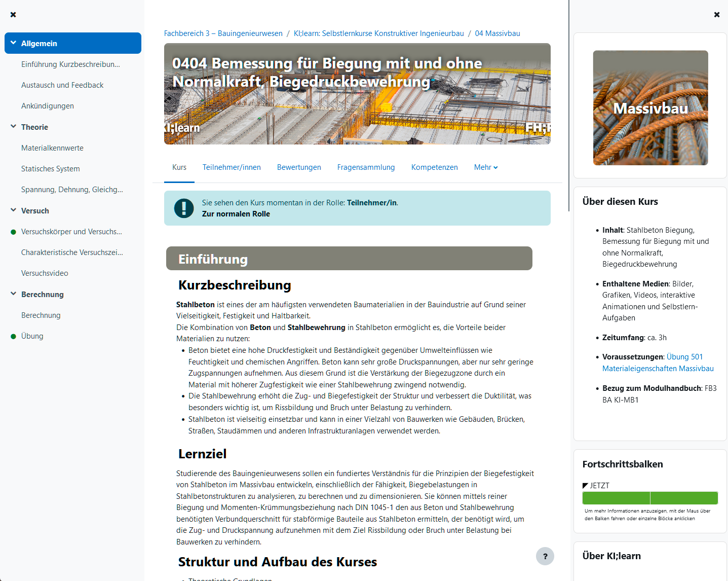728x581 pixels.
Task: Switch to the Teilnehmer/innen tab
Action: pos(232,167)
